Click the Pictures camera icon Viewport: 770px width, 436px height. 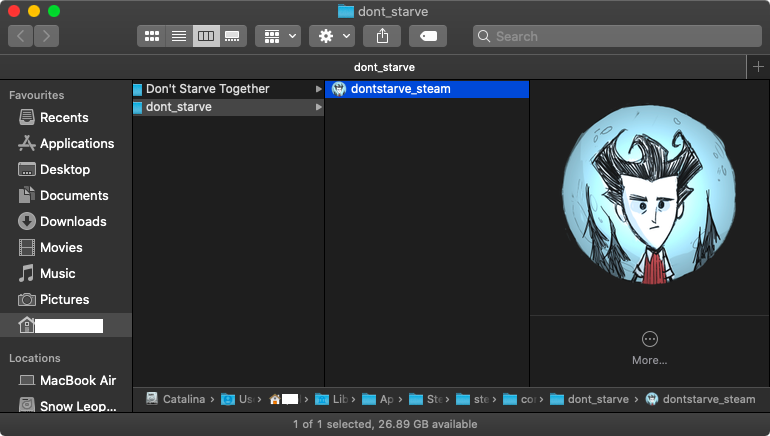[x=27, y=300]
